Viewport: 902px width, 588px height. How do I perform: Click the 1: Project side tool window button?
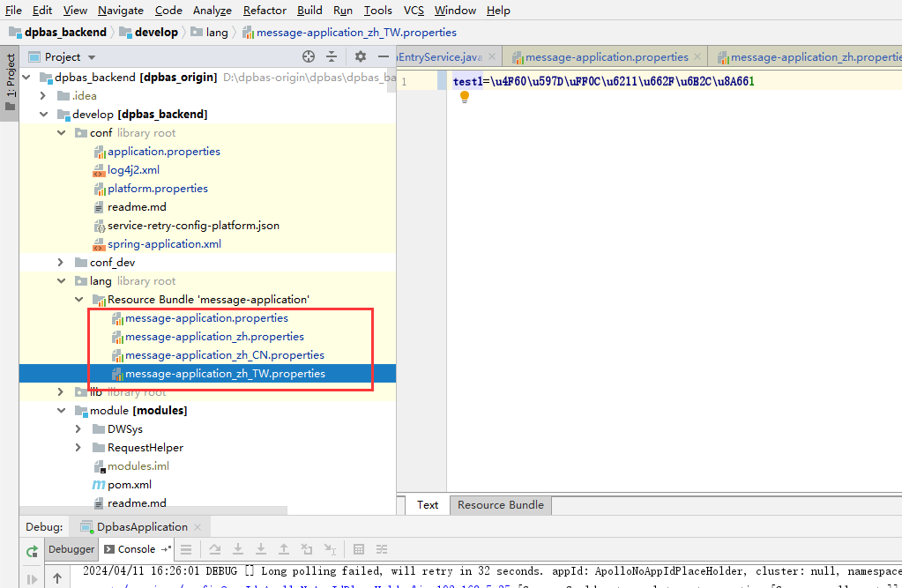click(10, 83)
